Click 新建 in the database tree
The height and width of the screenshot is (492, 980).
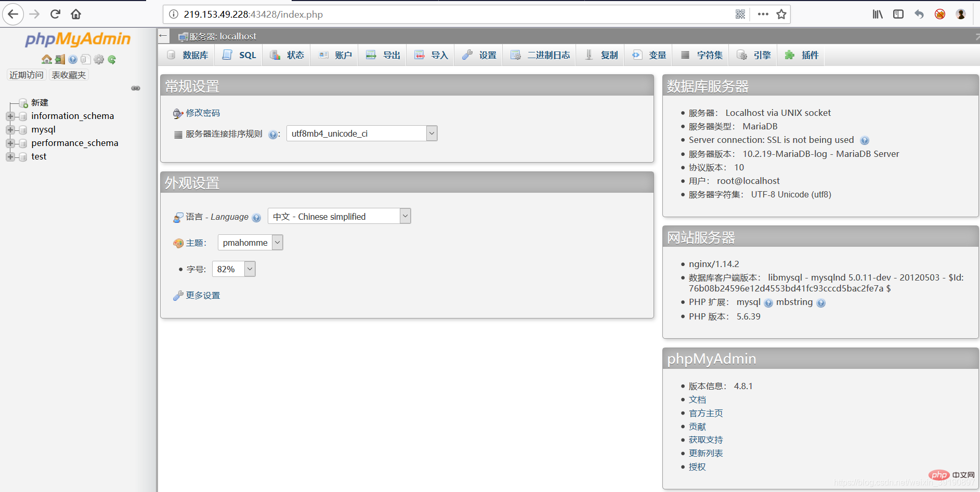[x=40, y=103]
